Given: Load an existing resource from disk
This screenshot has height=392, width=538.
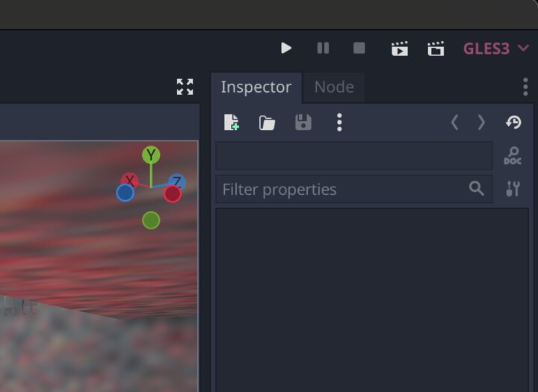Looking at the screenshot, I should point(267,122).
